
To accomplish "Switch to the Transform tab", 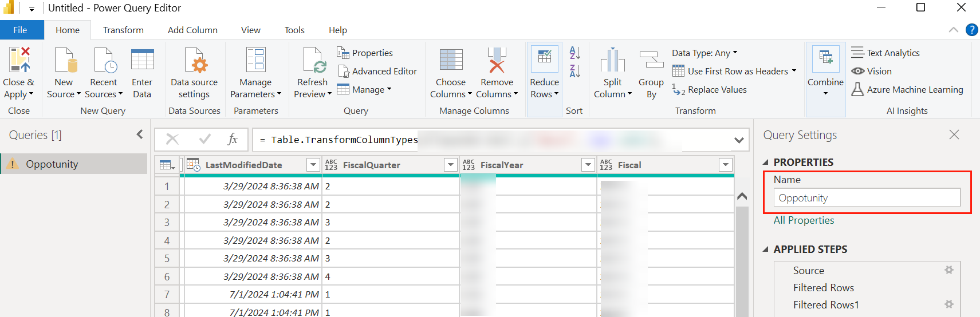I will 123,30.
